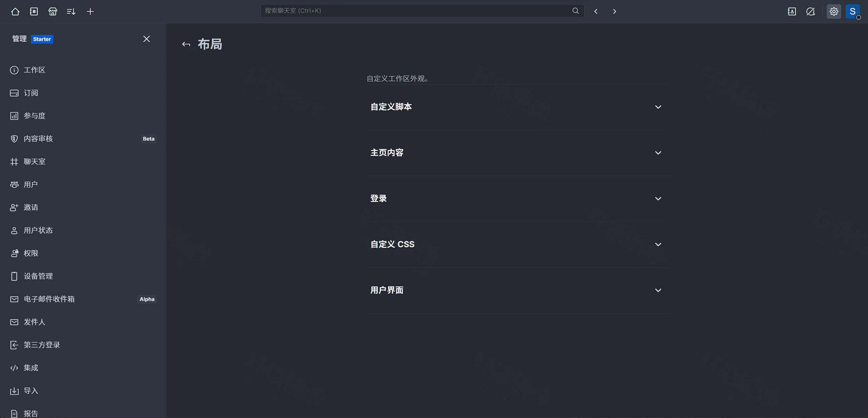Click the search magnifier icon

point(576,11)
